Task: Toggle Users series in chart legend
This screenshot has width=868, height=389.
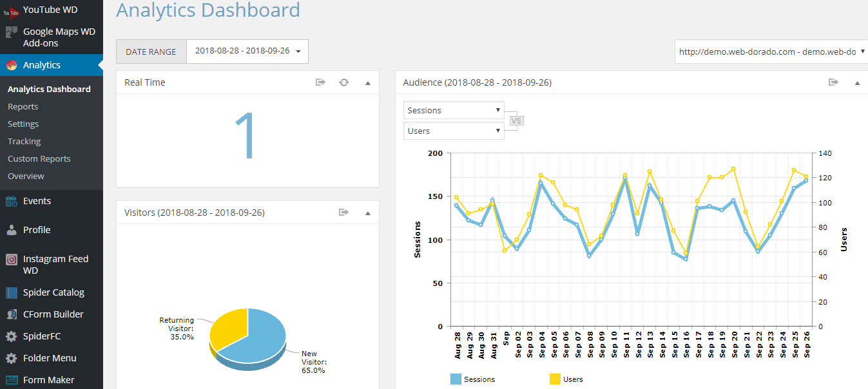Action: point(555,379)
